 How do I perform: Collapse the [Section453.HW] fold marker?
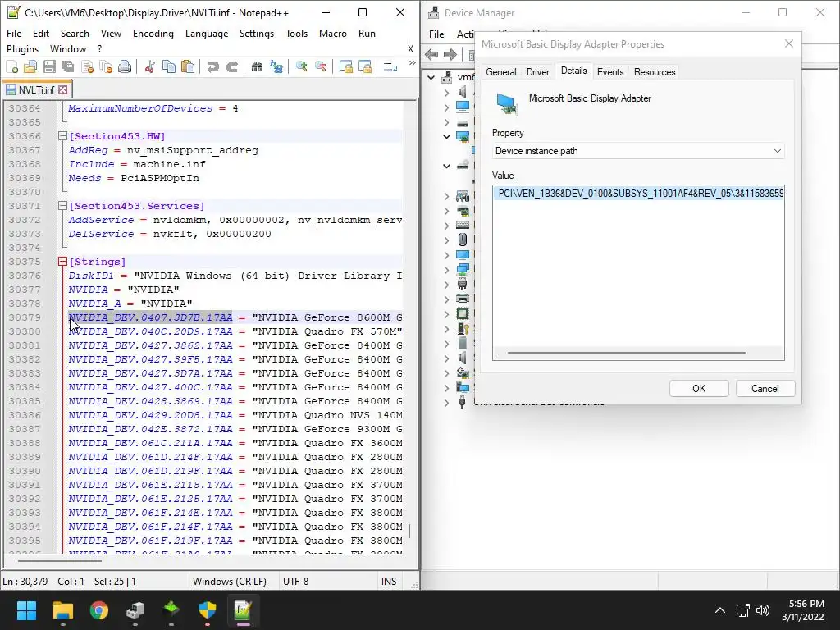62,136
